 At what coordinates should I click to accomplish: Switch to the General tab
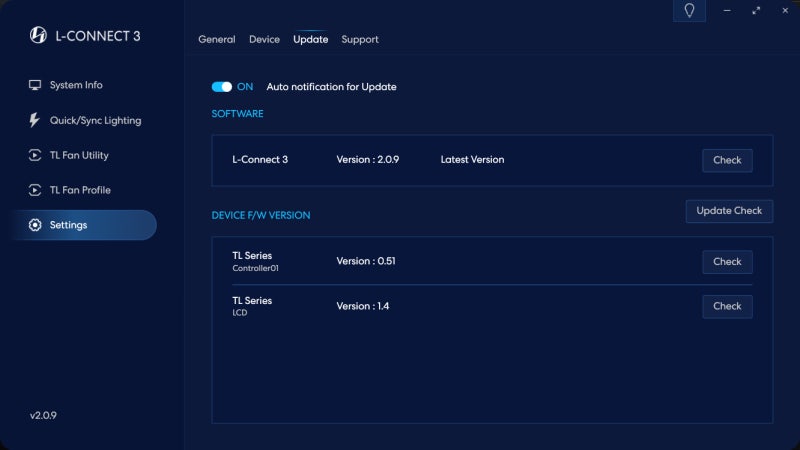click(x=217, y=39)
